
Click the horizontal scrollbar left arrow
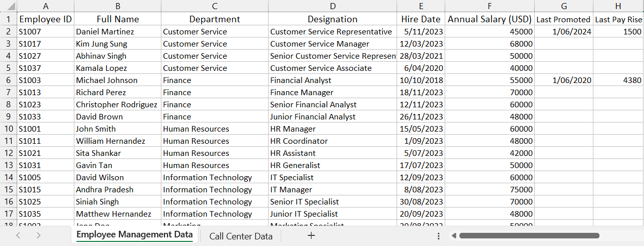pos(454,235)
